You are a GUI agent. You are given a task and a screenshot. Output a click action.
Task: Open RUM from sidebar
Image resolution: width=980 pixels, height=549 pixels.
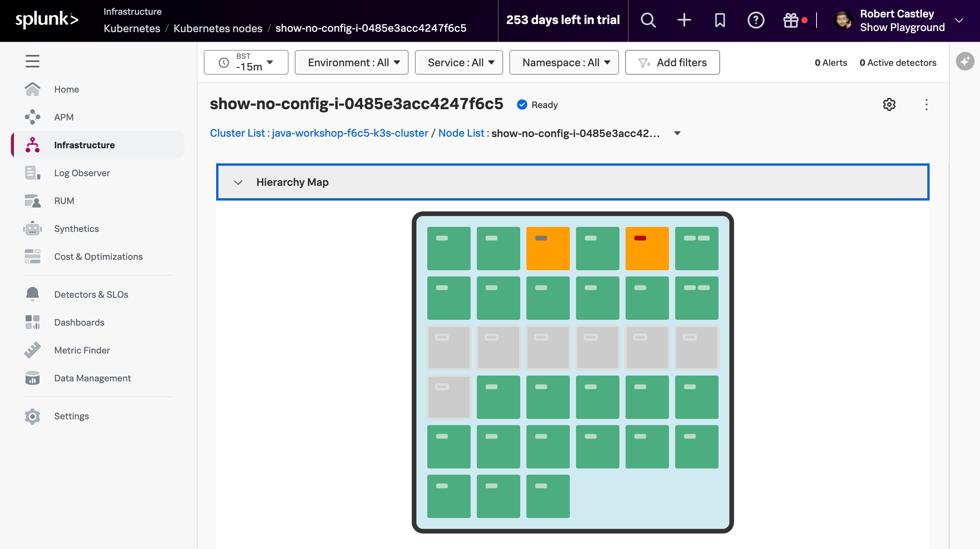[x=98, y=201]
